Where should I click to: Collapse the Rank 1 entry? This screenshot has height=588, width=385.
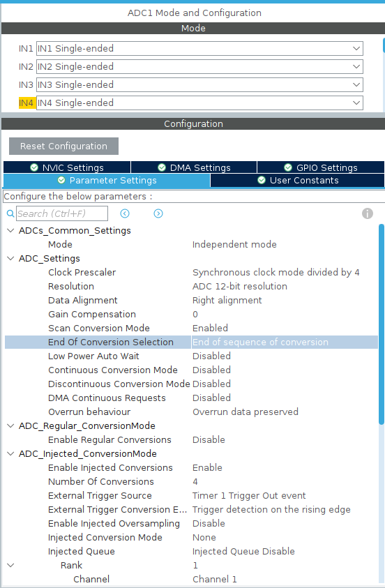[x=11, y=566]
